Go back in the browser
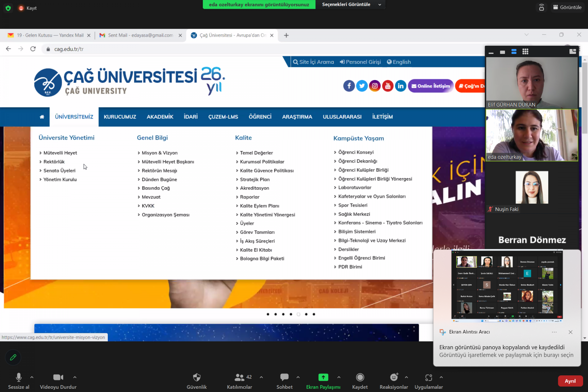This screenshot has height=392, width=588. [8, 49]
